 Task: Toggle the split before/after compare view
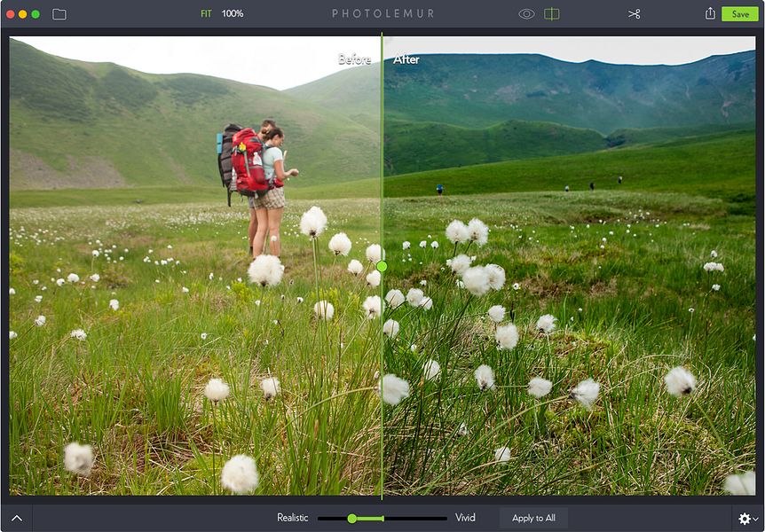(552, 14)
